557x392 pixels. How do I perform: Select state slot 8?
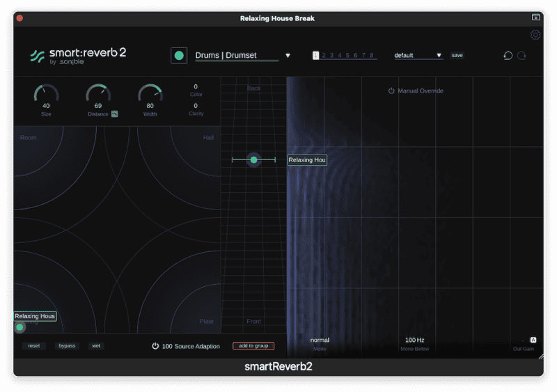click(372, 56)
